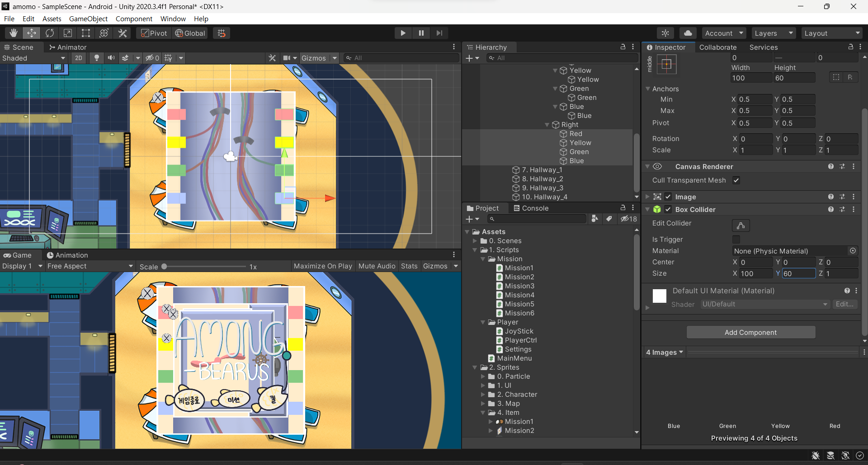The image size is (868, 465).
Task: Collapse the 1. Scripts folder
Action: [x=475, y=250]
